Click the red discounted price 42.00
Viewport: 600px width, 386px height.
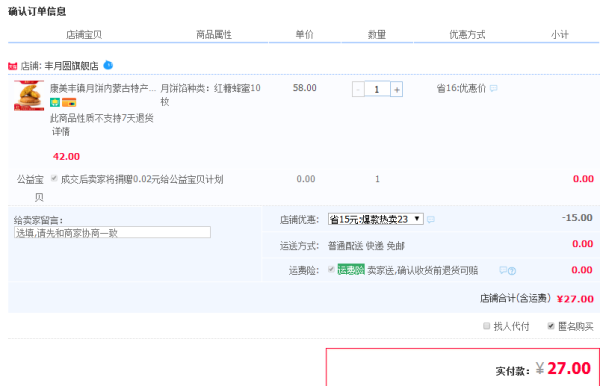coord(67,156)
